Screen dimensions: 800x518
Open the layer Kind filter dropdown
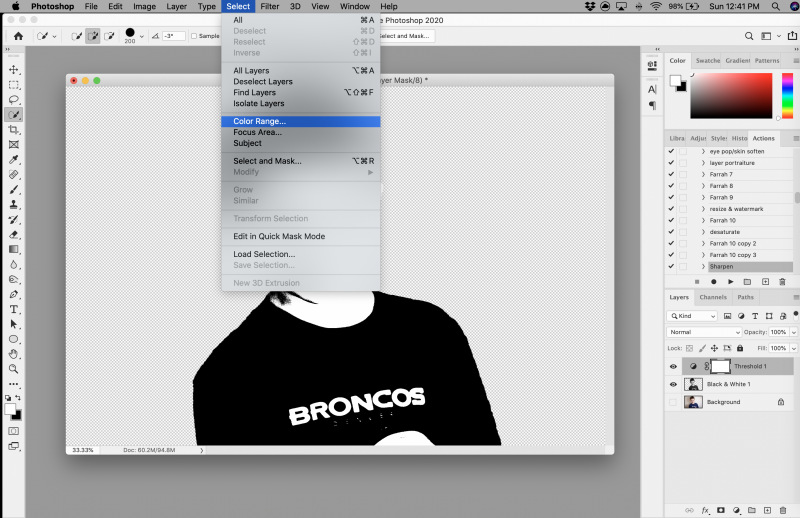[x=692, y=316]
